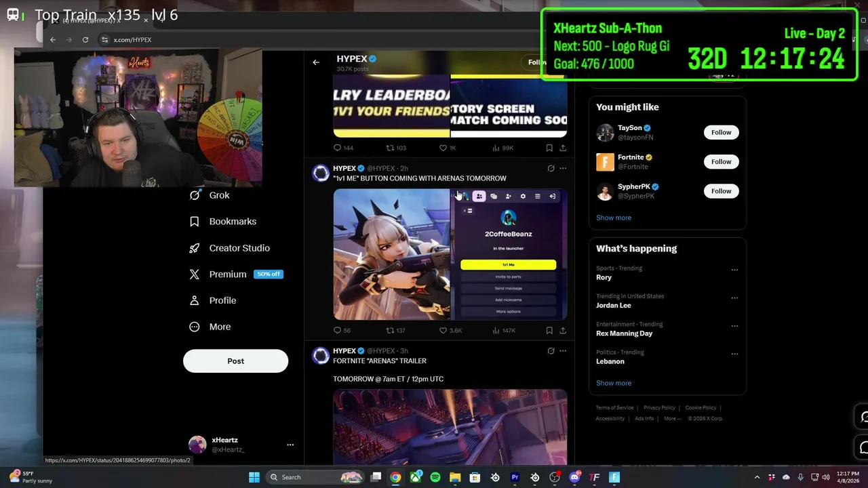Open more options on ARENAS TRAILER post
Screen dimensions: 868x488
click(x=563, y=351)
